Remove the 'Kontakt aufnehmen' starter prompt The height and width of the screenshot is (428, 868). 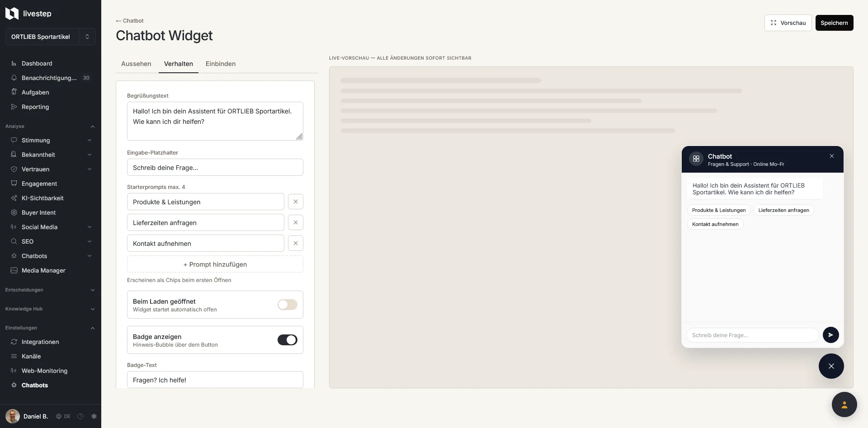point(296,243)
